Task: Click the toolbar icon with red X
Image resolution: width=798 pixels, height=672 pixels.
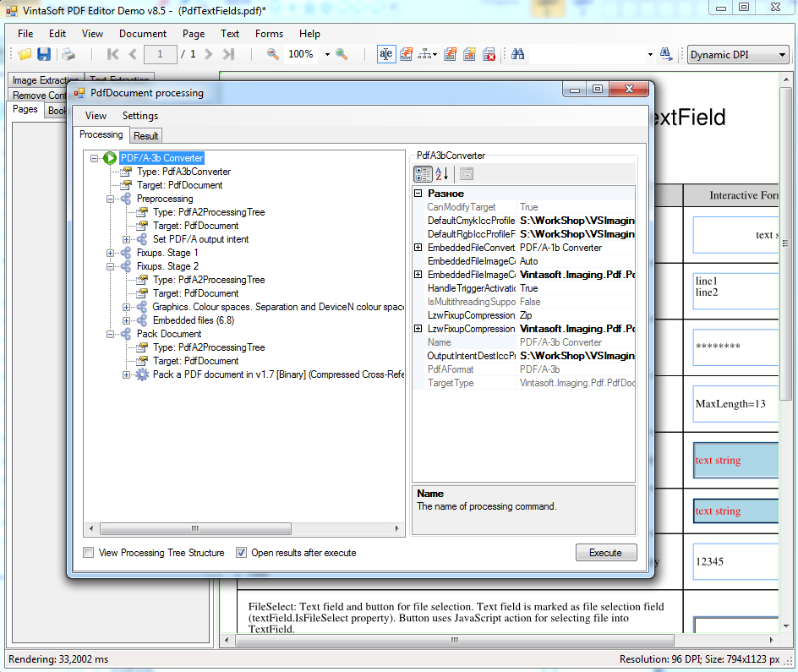Action: point(489,54)
